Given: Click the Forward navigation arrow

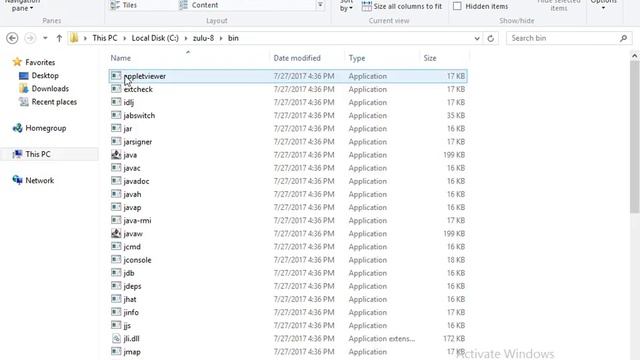Looking at the screenshot, I should (x=30, y=38).
